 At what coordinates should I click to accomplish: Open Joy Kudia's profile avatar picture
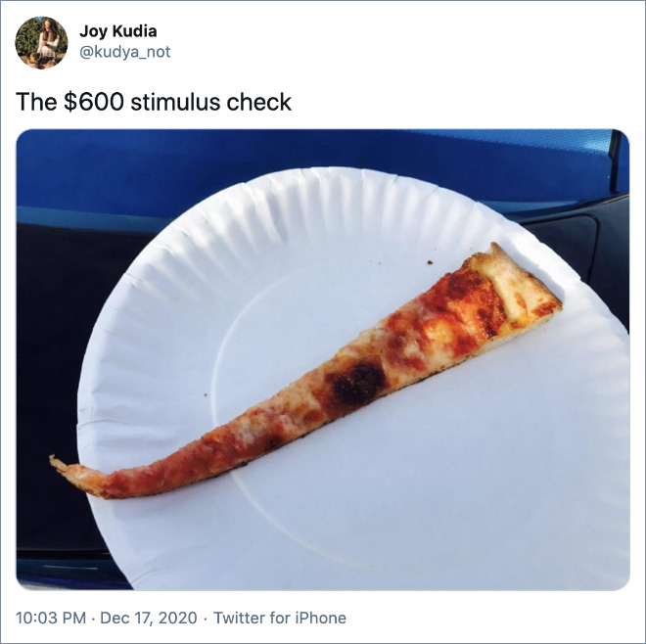point(42,42)
